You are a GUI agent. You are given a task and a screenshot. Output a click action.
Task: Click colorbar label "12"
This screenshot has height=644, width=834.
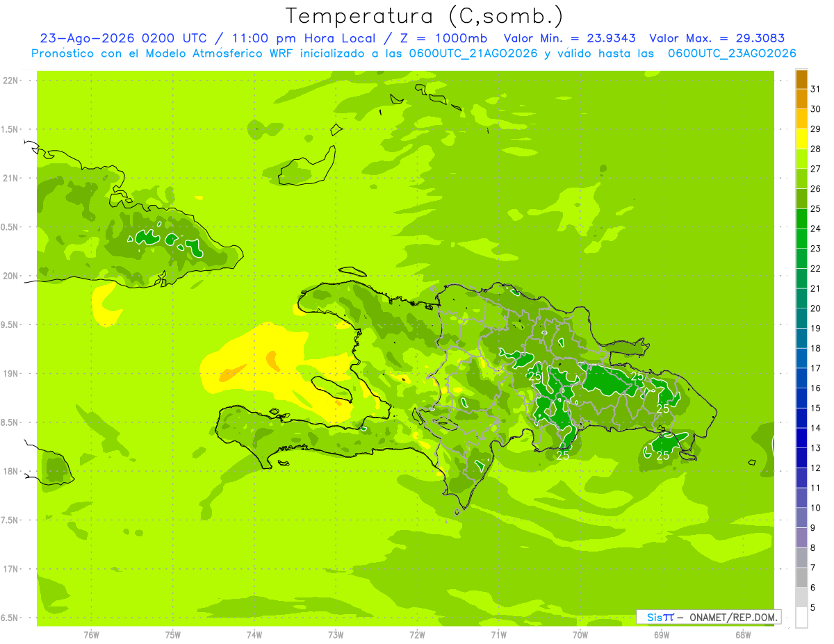coord(816,468)
